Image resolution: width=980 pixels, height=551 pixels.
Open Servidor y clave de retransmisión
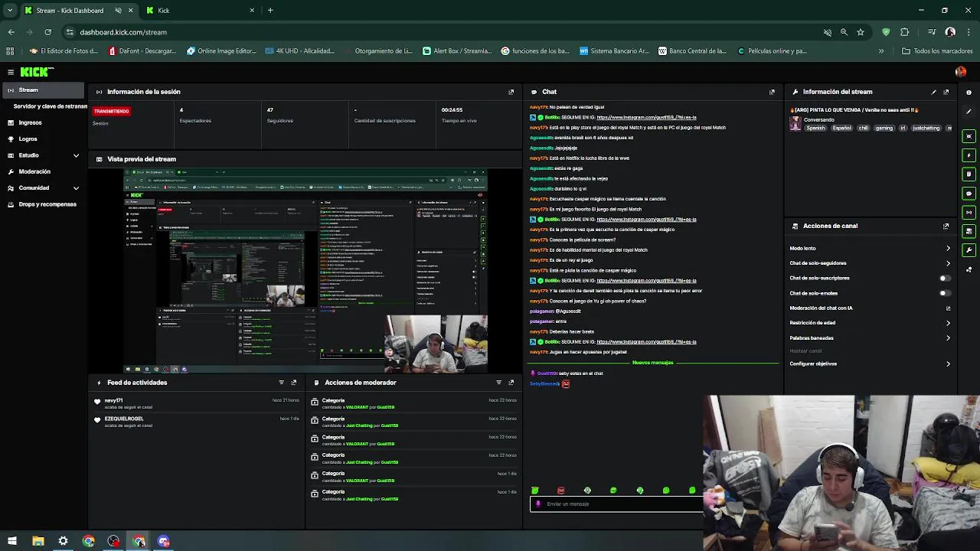point(51,106)
